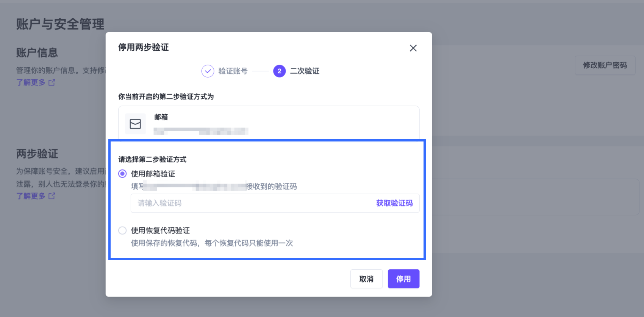Click 获取验证码 to send code
This screenshot has height=317, width=644.
[394, 203]
